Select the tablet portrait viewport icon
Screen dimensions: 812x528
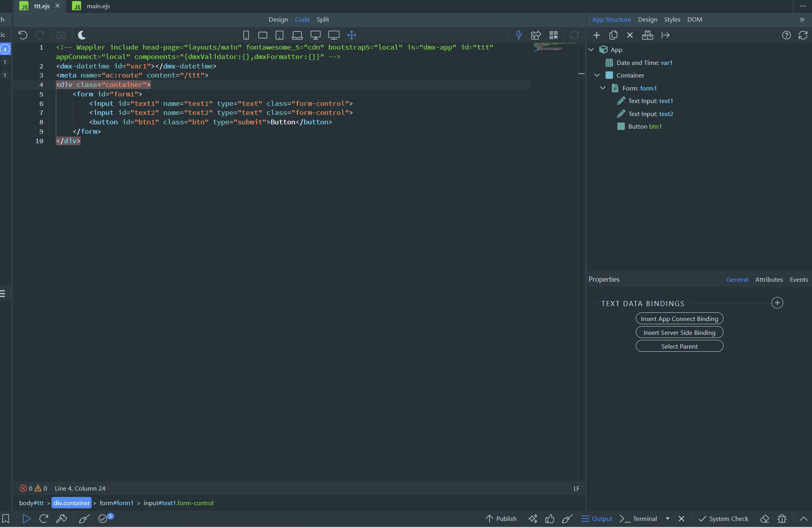280,35
